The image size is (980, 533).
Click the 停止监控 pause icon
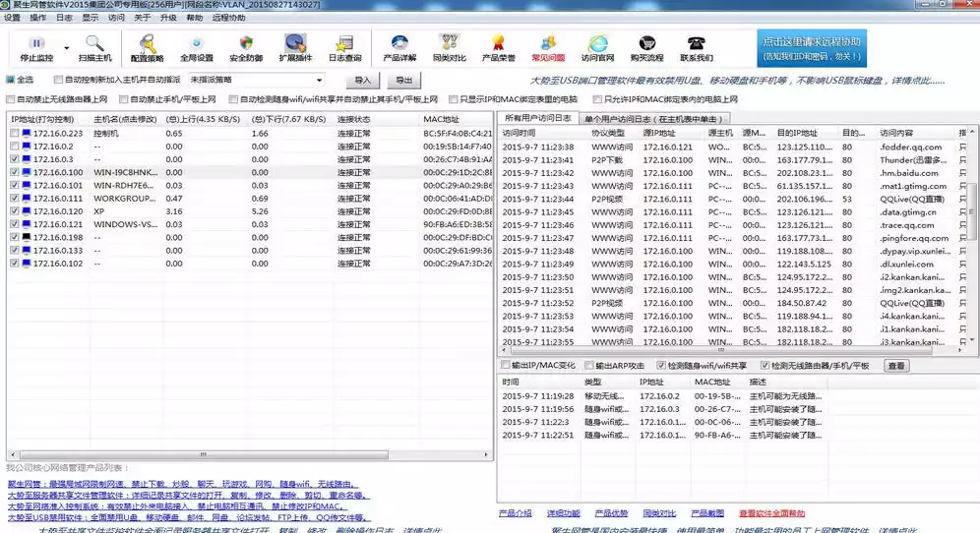[36, 43]
